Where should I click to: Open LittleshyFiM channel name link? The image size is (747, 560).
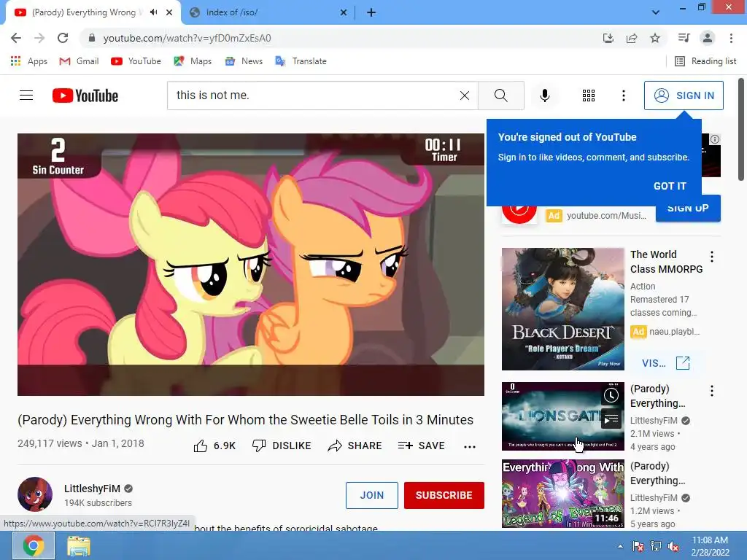tap(93, 489)
